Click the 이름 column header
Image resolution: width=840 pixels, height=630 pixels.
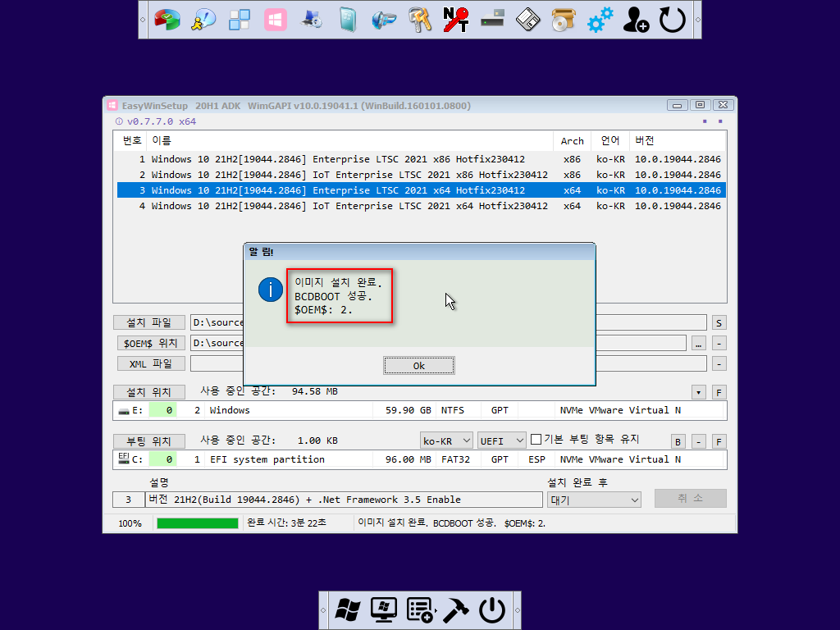coord(349,141)
